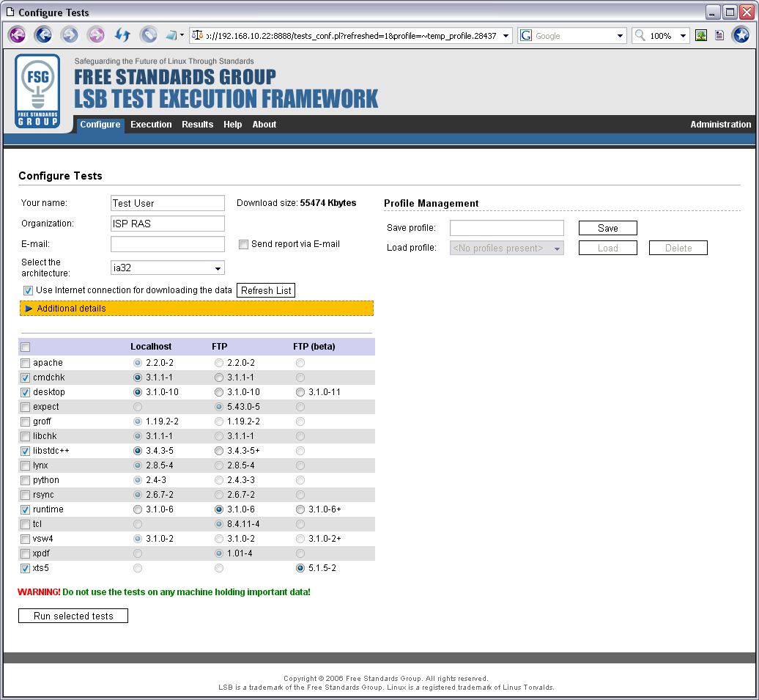The height and width of the screenshot is (700, 759).
Task: Reload the page with the blue arrows icon
Action: pos(122,35)
